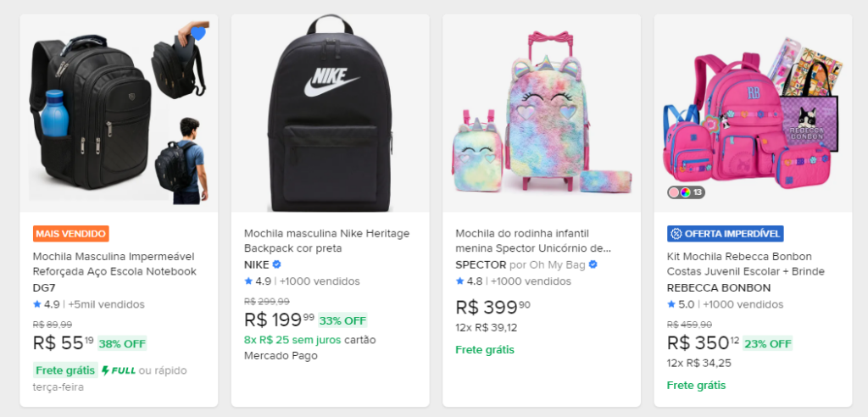The width and height of the screenshot is (868, 417).
Task: Click the star icon on Rebecca Bonbon rating
Action: coord(671,304)
